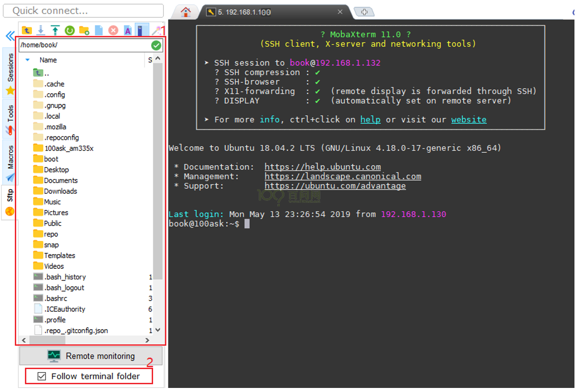Select the 100ask_am335x folder
Viewport: 577px width, 392px height.
tap(63, 149)
